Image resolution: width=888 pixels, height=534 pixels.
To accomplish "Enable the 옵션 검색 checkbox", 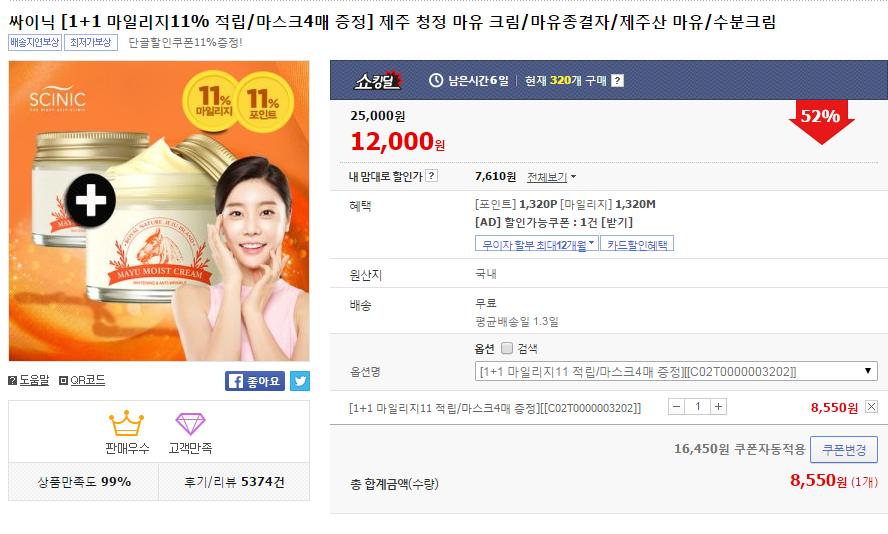I will (507, 348).
